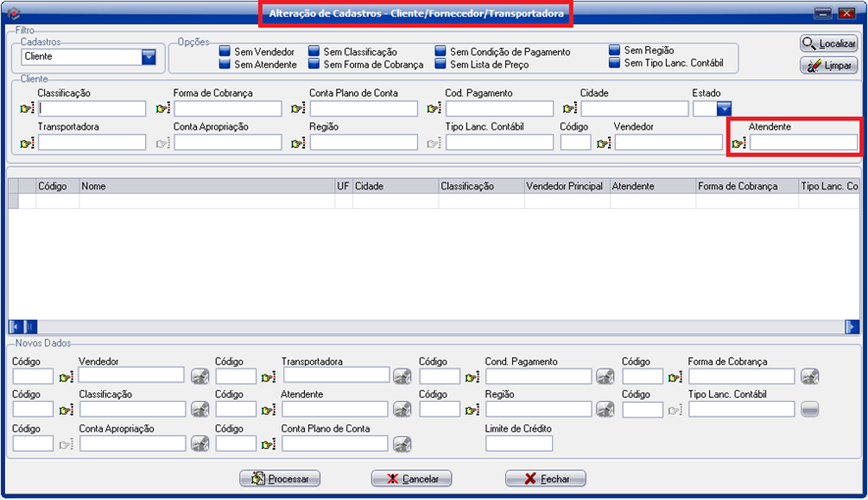Toggle the Sem Classificação option
This screenshot has width=868, height=500.
click(314, 51)
